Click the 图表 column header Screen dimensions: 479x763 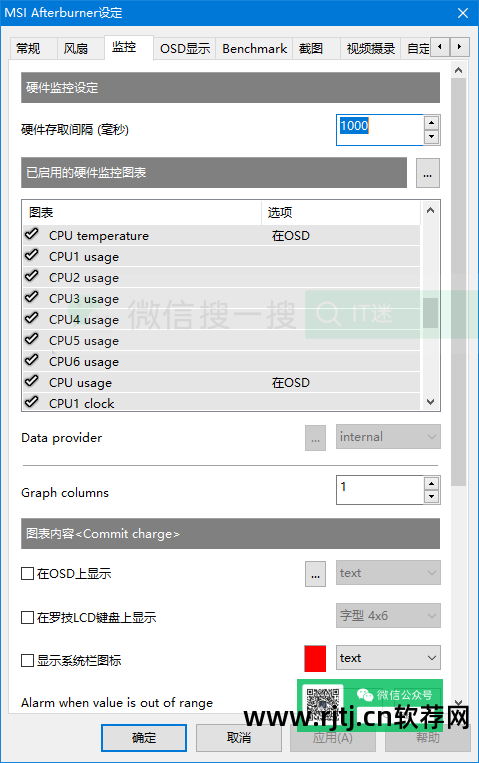(x=142, y=213)
